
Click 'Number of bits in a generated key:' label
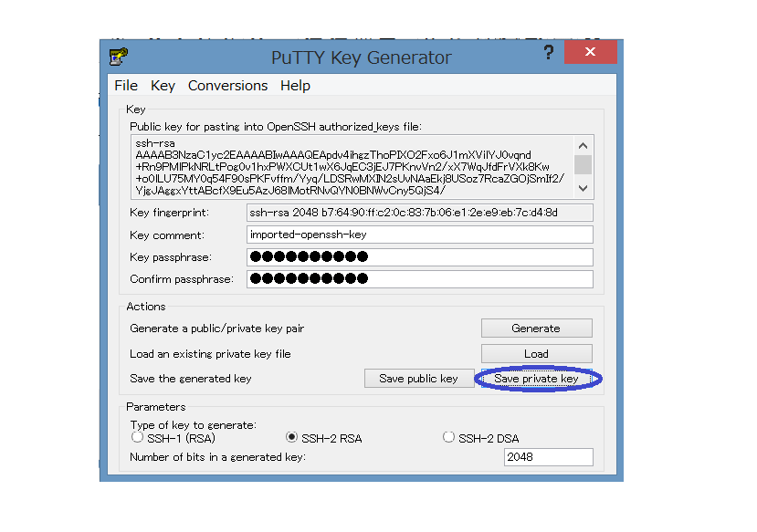[x=217, y=457]
